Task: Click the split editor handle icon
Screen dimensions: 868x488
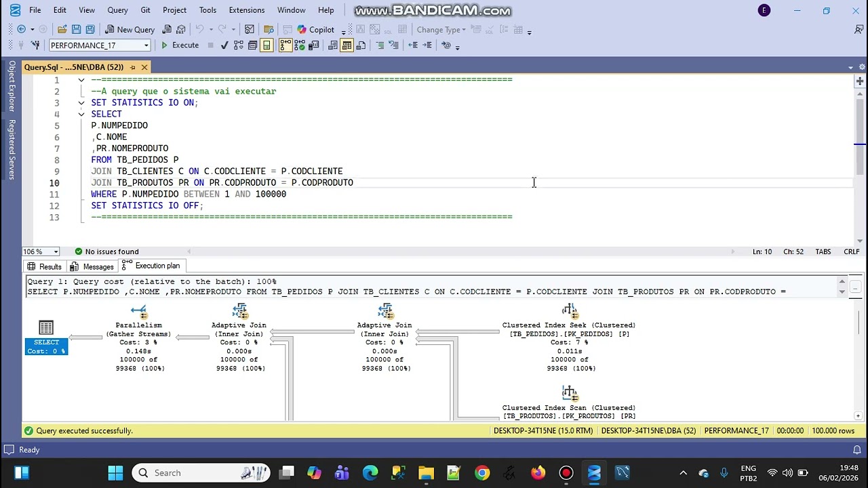Action: pos(860,81)
